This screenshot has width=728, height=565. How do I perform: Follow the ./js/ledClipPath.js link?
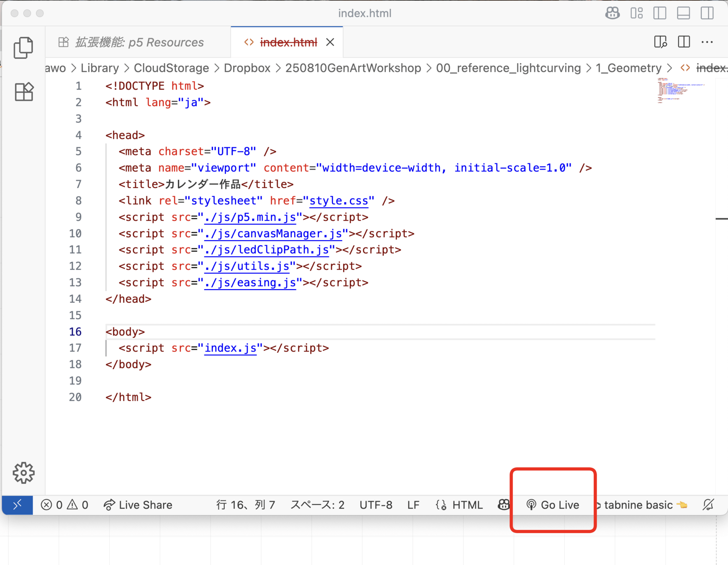point(266,250)
